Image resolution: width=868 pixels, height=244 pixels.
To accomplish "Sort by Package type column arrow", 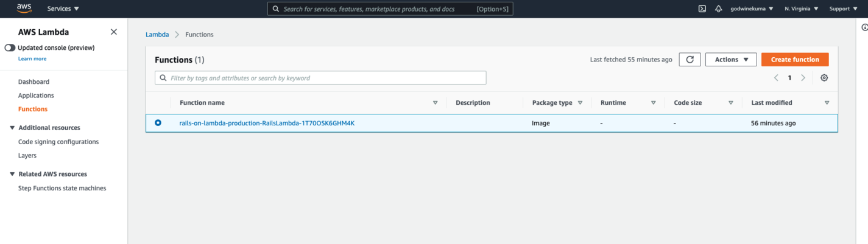I will click(580, 103).
